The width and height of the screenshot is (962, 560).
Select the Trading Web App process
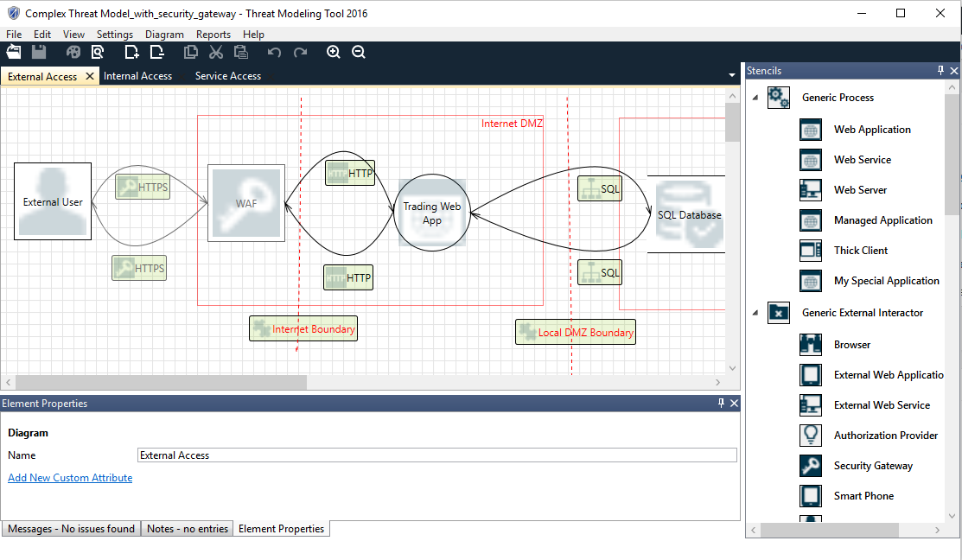coord(432,213)
